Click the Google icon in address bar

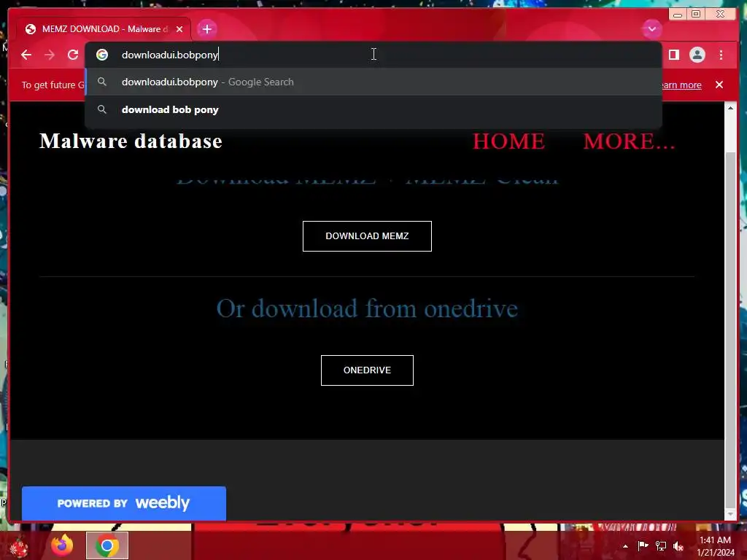coord(102,55)
